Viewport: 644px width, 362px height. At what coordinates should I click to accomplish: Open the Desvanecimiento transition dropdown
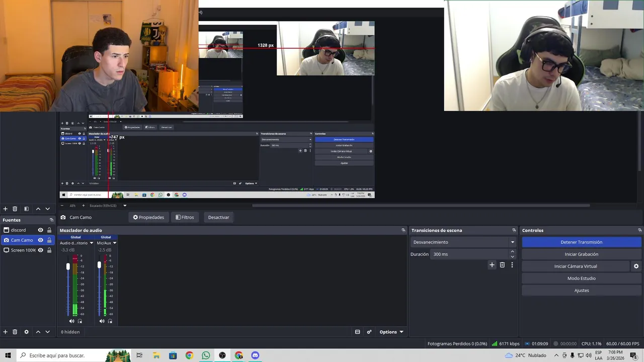click(x=463, y=242)
